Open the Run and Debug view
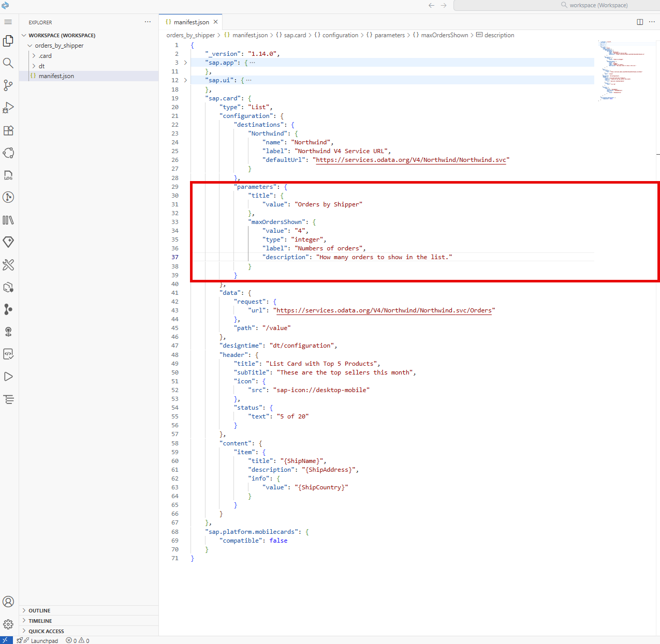The image size is (660, 644). [x=8, y=108]
